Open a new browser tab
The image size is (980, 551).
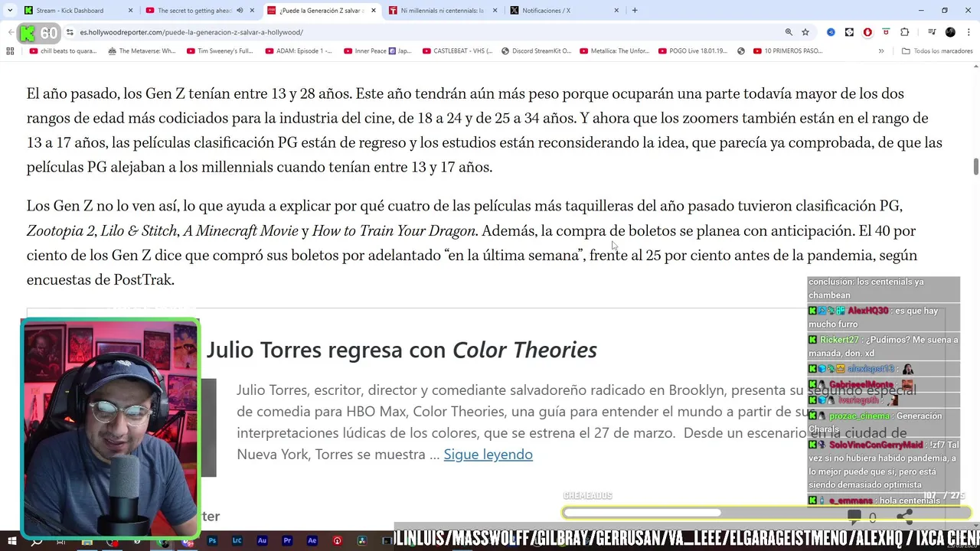tap(635, 11)
